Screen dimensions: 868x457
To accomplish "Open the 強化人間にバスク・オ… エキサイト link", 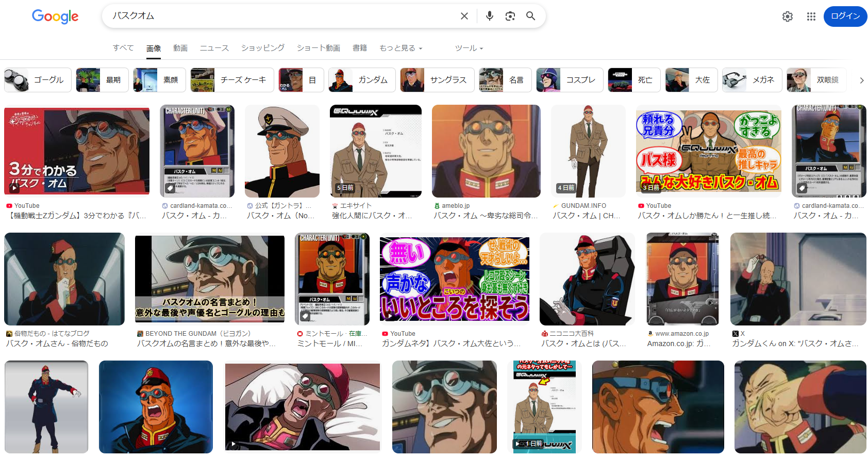I will pos(372,216).
